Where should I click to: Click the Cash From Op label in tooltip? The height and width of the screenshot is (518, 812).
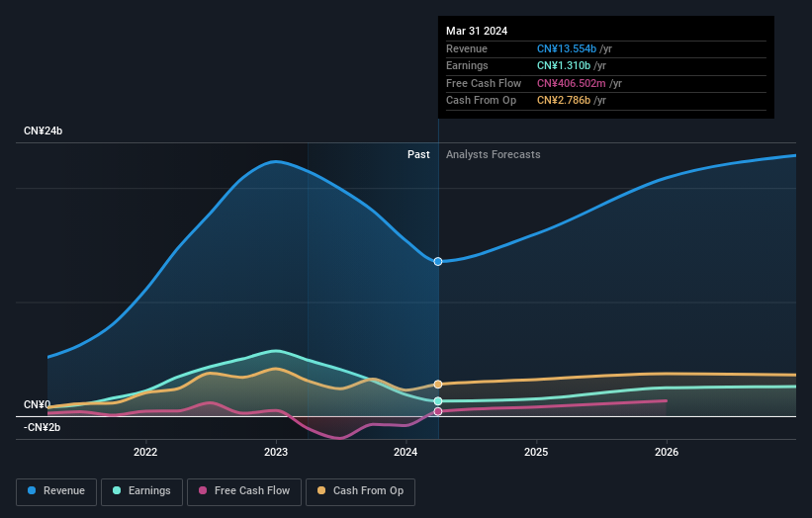click(481, 101)
